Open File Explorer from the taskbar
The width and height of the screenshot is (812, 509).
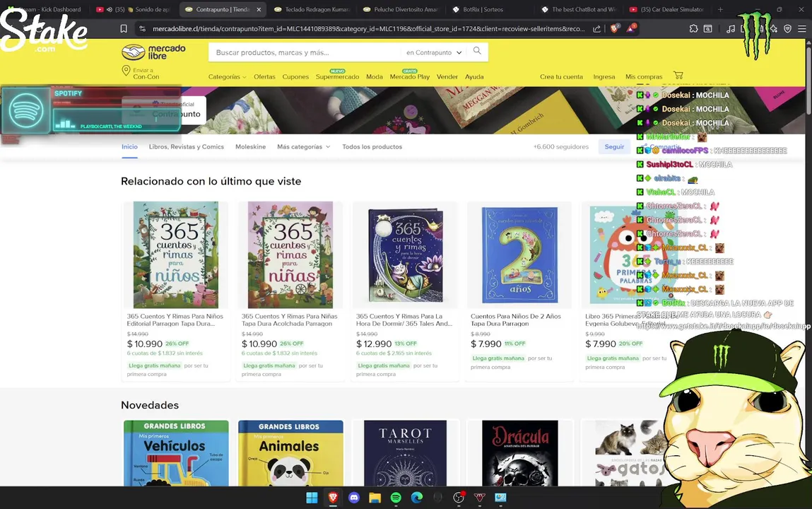[x=375, y=498]
